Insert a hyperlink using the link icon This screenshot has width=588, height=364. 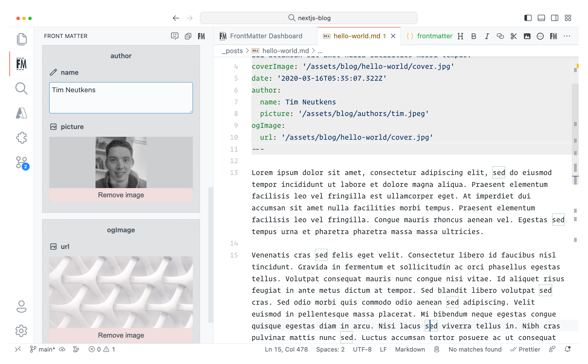[500, 36]
